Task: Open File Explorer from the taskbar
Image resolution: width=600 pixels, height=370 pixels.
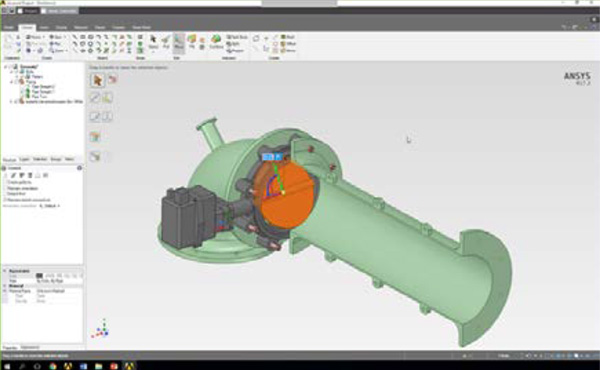Action: coord(98,366)
